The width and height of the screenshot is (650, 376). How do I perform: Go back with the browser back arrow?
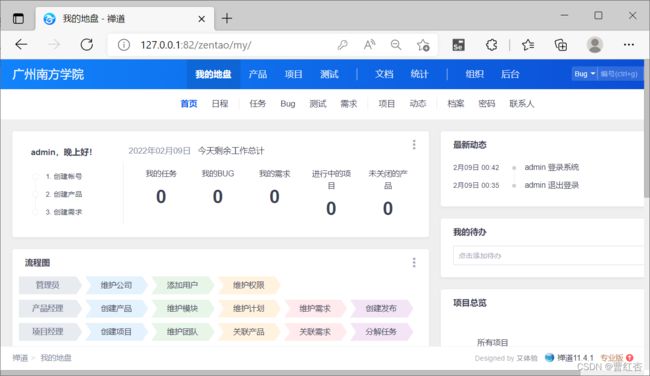point(21,44)
